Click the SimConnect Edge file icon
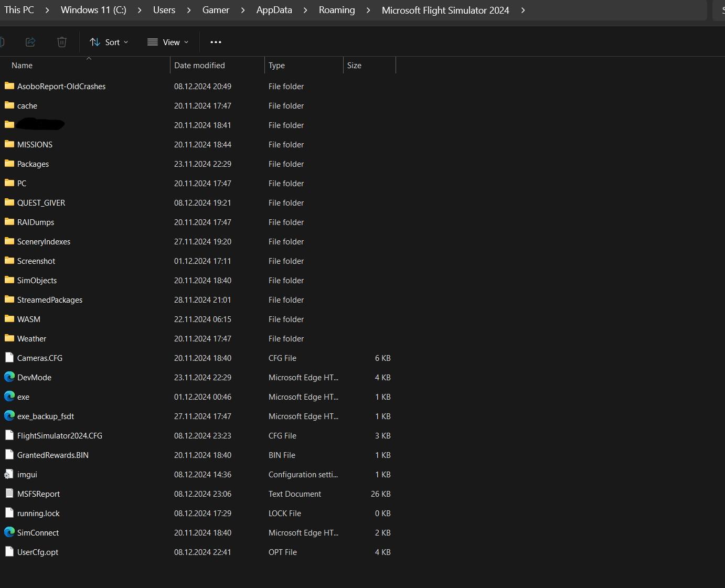The image size is (725, 588). click(x=9, y=532)
